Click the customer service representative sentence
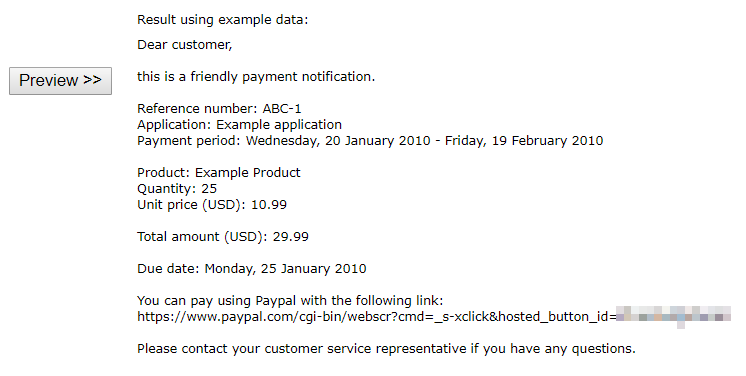 (x=386, y=349)
